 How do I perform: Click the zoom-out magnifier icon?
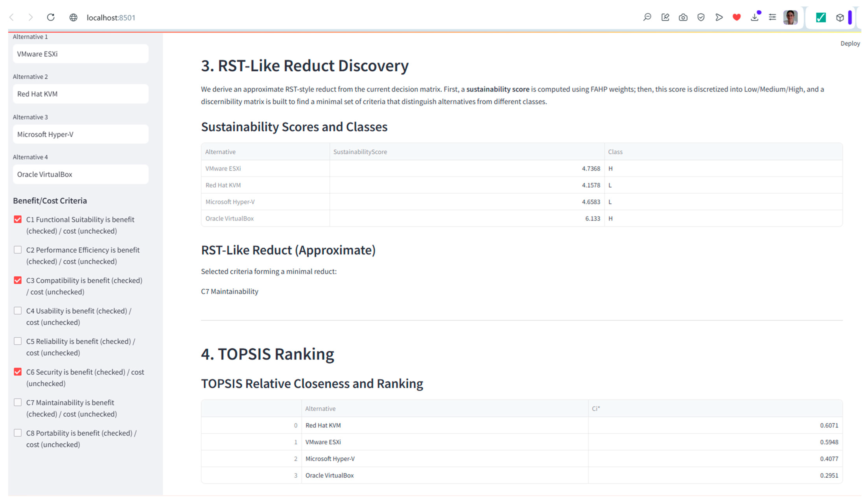[647, 17]
